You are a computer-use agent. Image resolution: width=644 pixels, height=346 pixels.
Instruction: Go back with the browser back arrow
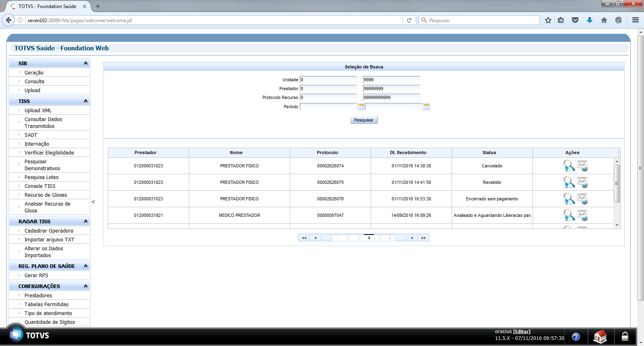point(8,20)
